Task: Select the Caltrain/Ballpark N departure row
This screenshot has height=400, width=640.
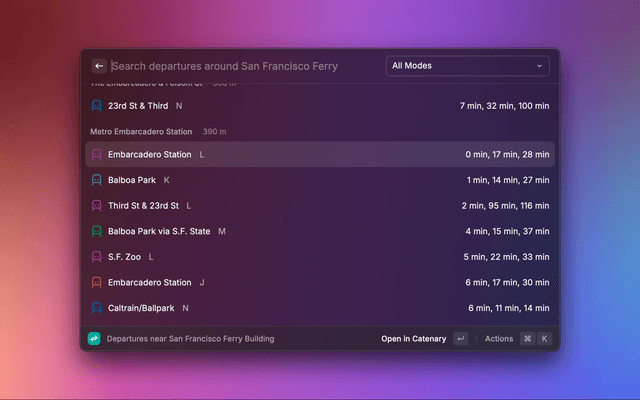Action: coord(320,308)
